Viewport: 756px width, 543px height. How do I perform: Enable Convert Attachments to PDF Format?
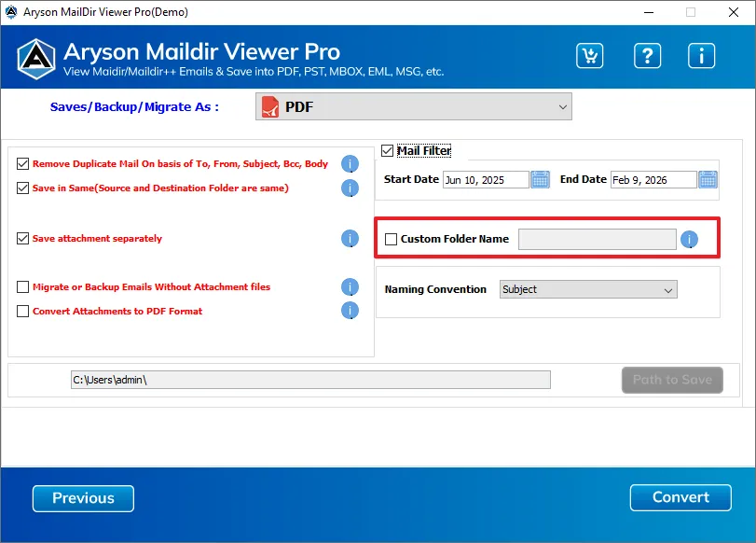(22, 311)
